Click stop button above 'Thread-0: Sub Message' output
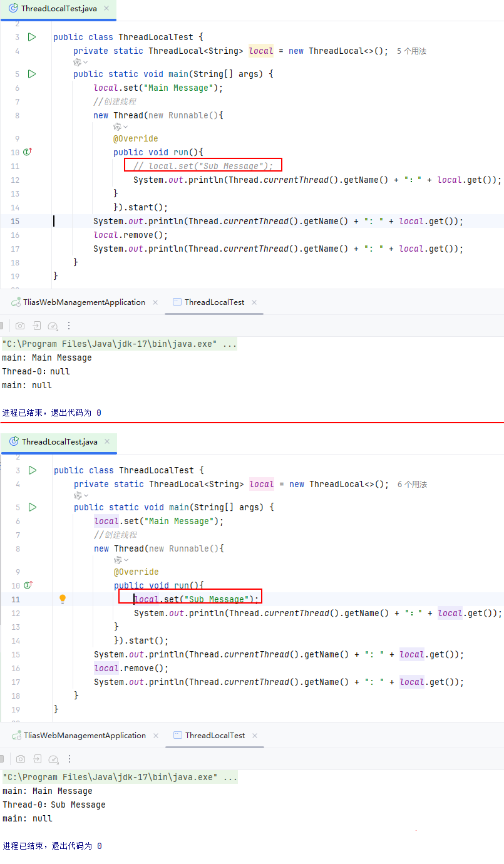504x864 pixels. [x=2, y=759]
